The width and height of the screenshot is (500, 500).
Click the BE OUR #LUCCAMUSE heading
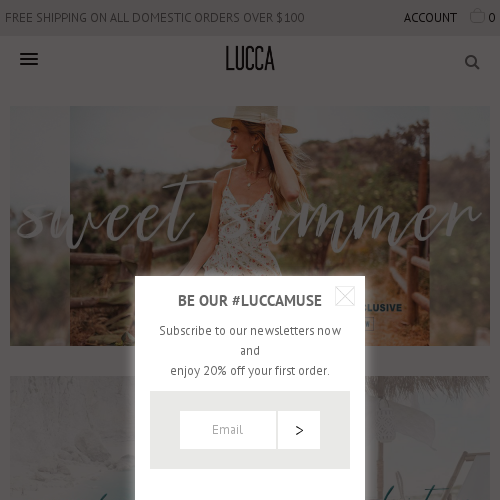pyautogui.click(x=250, y=301)
